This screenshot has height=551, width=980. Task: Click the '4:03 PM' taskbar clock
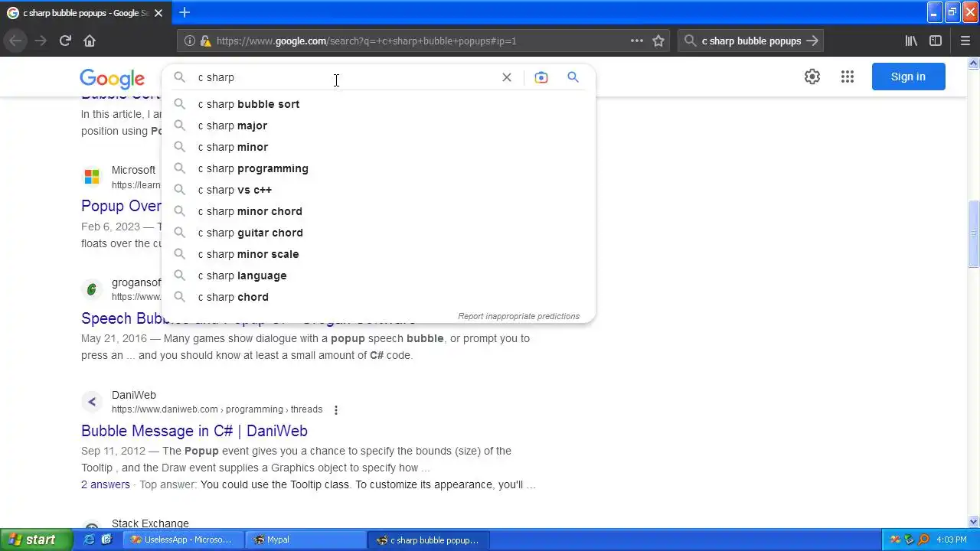[952, 540]
